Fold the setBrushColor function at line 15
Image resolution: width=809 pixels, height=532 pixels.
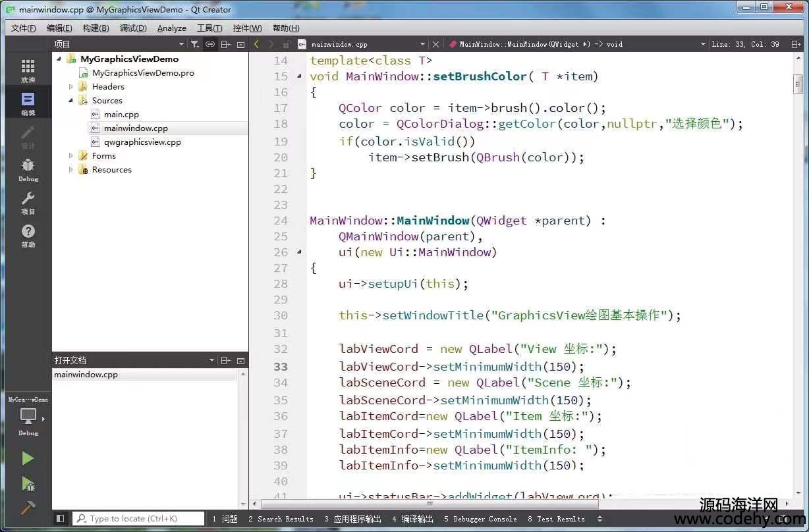299,76
